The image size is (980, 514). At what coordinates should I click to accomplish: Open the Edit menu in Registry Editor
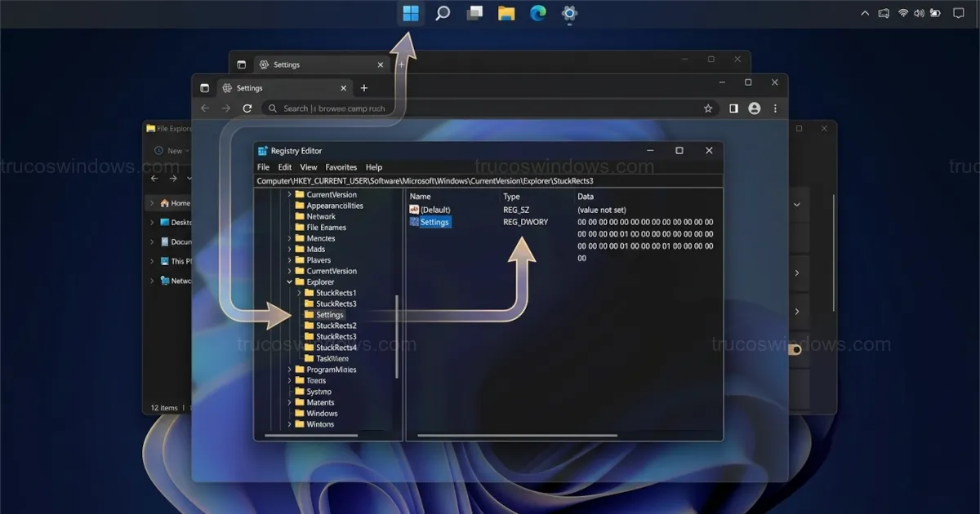point(284,167)
